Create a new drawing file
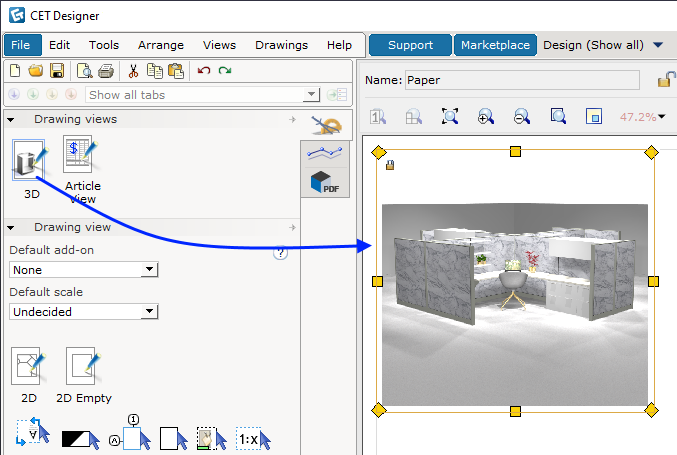677x455 pixels. tap(15, 70)
